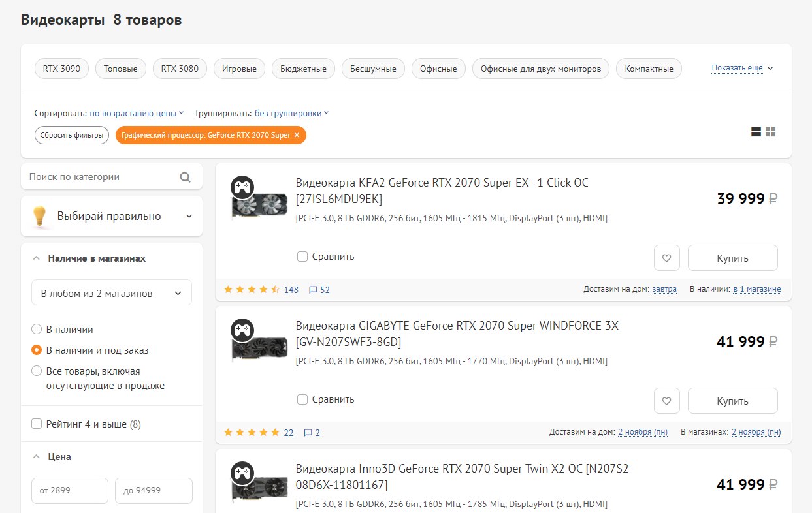Screen dimensions: 812x513
Task: Open grouping dropdown без группировки
Action: 291,113
